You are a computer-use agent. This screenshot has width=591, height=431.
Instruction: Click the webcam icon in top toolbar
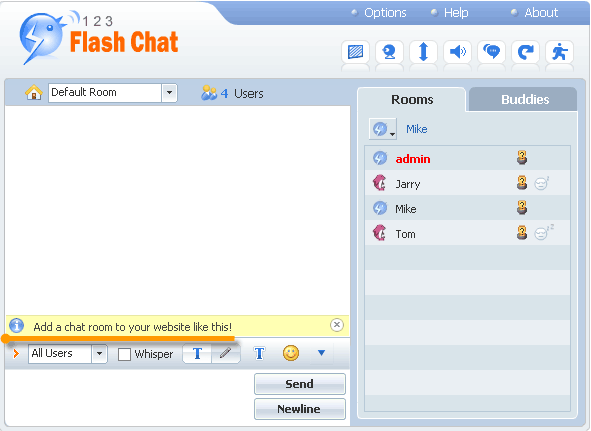[x=389, y=52]
